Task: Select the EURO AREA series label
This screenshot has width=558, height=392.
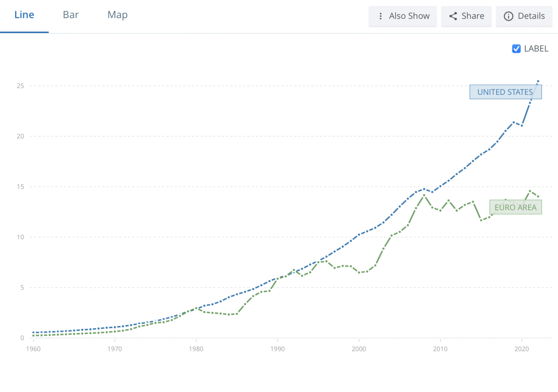Action: tap(515, 207)
